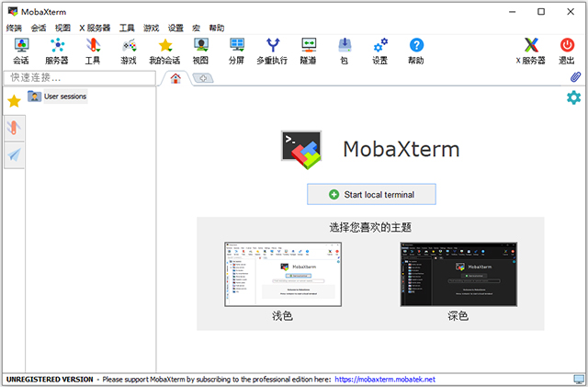This screenshot has height=387, width=588.
Task: Click the 视图 (View) toolbar icon
Action: click(200, 51)
